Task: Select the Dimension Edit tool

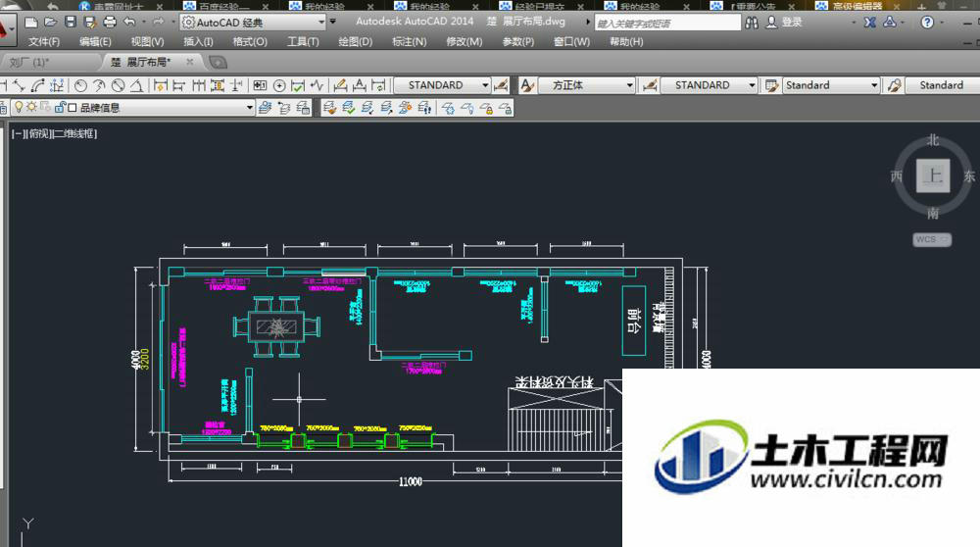Action: [340, 85]
